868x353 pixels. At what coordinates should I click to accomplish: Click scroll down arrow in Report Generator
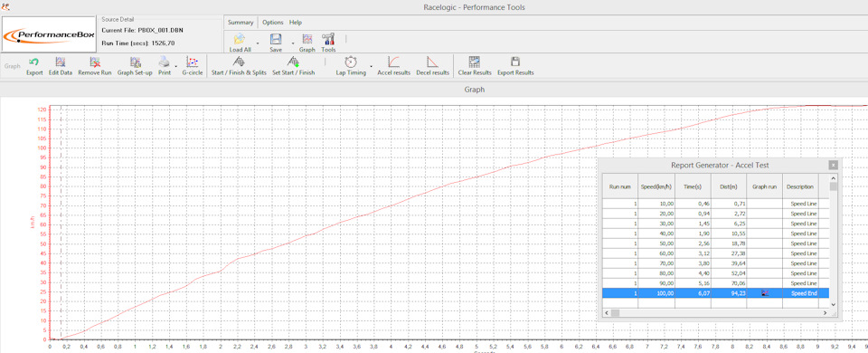coord(833,305)
